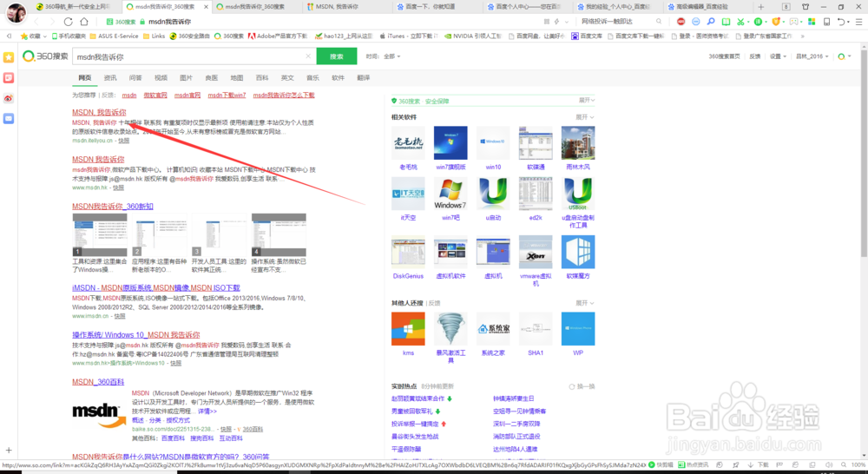Click the skin changer shirt icon in title bar
This screenshot has height=474, width=868.
[806, 7]
